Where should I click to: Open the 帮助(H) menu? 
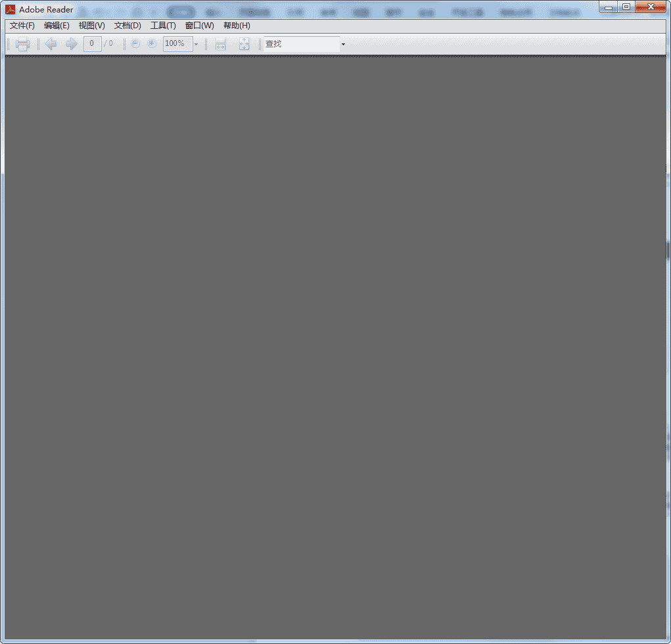(237, 26)
